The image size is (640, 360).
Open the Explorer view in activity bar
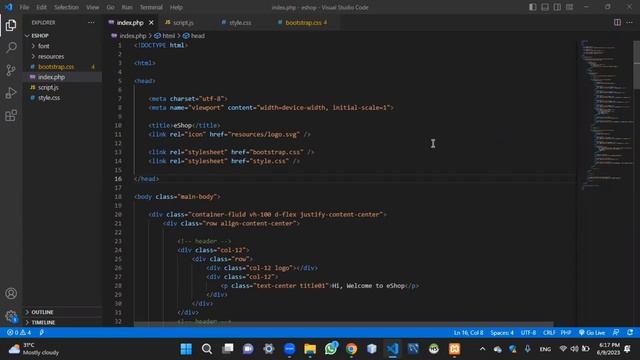point(11,25)
